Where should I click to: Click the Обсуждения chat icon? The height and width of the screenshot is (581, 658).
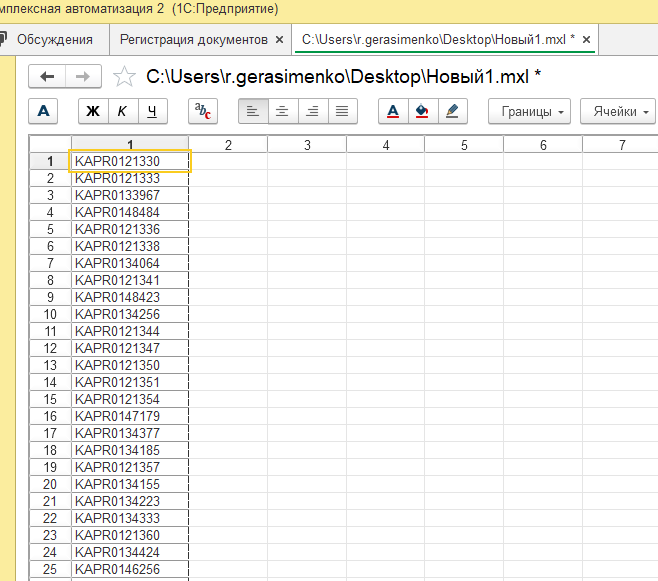tap(3, 39)
